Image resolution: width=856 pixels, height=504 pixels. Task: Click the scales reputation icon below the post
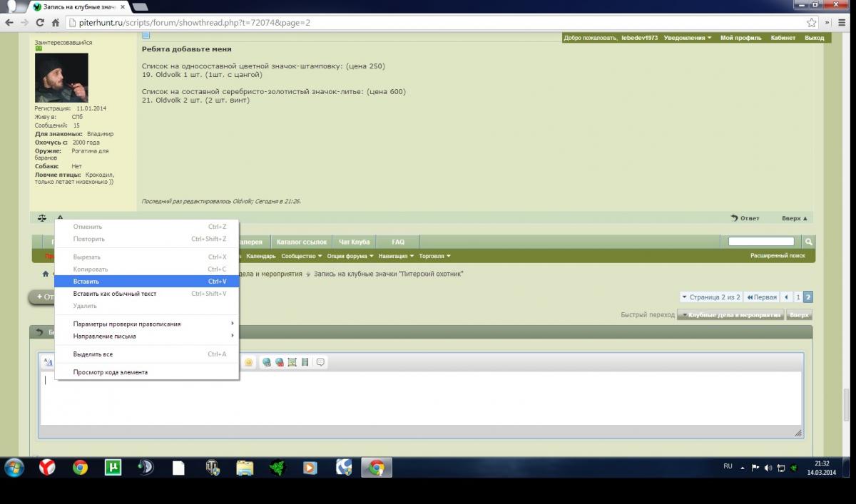42,218
